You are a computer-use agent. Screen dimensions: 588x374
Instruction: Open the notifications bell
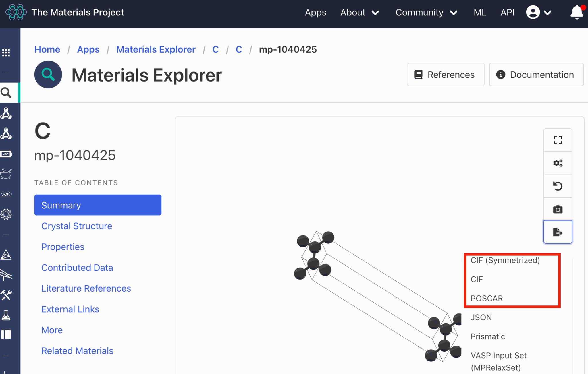tap(577, 12)
